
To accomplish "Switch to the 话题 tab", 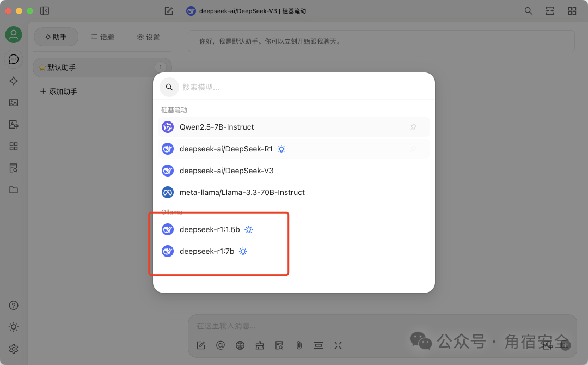I will click(103, 36).
